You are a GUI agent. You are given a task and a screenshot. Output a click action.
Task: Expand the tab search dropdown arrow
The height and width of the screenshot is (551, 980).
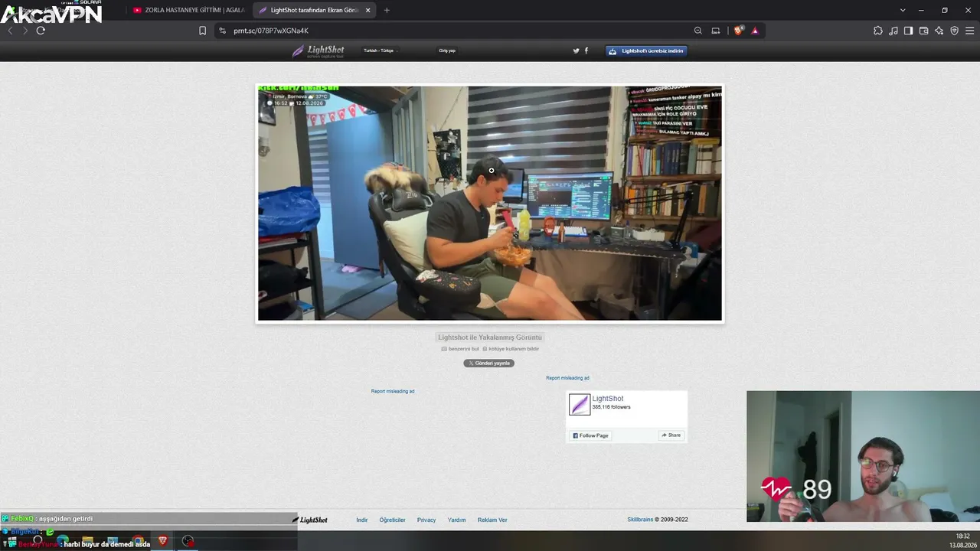(903, 10)
